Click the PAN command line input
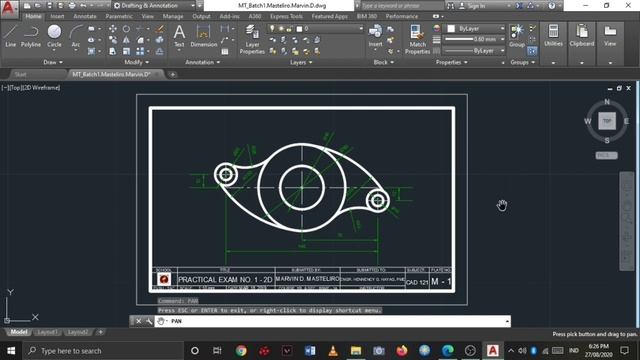640x360 pixels. pyautogui.click(x=331, y=321)
